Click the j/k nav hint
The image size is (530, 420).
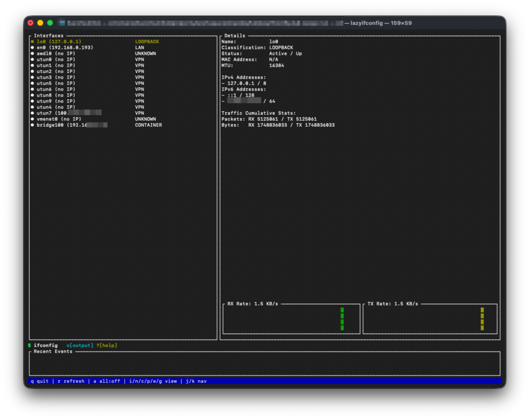click(196, 381)
